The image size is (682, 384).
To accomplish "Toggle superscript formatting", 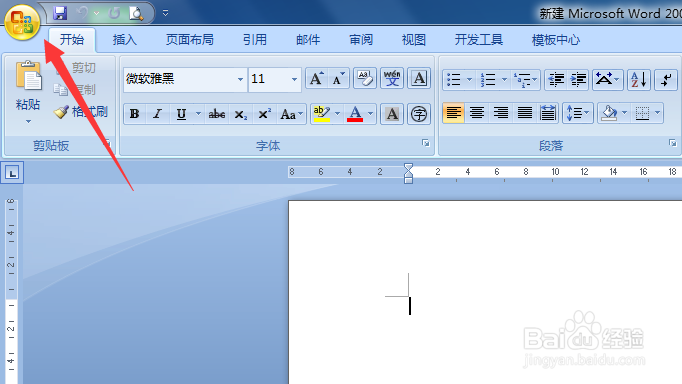I will click(x=264, y=114).
